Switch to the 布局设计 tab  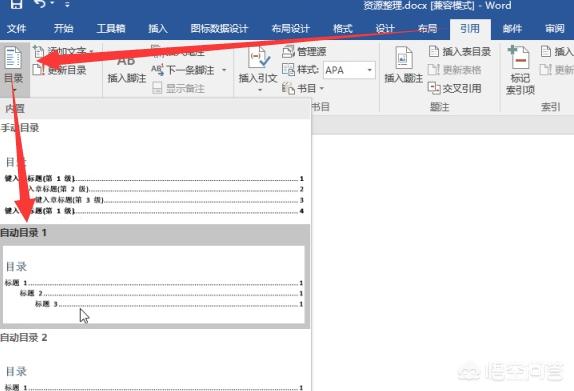291,29
